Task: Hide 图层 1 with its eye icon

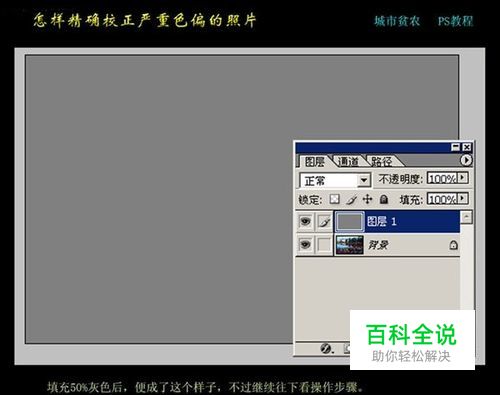Action: tap(305, 221)
